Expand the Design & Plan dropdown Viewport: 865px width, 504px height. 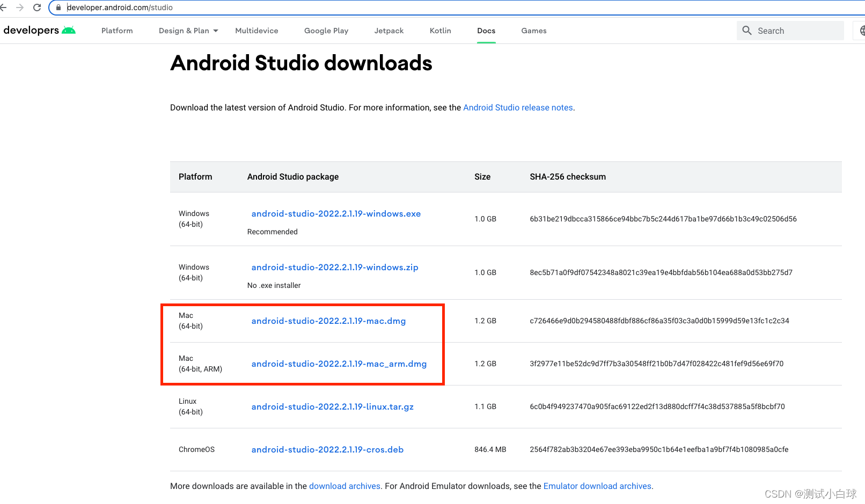(188, 31)
